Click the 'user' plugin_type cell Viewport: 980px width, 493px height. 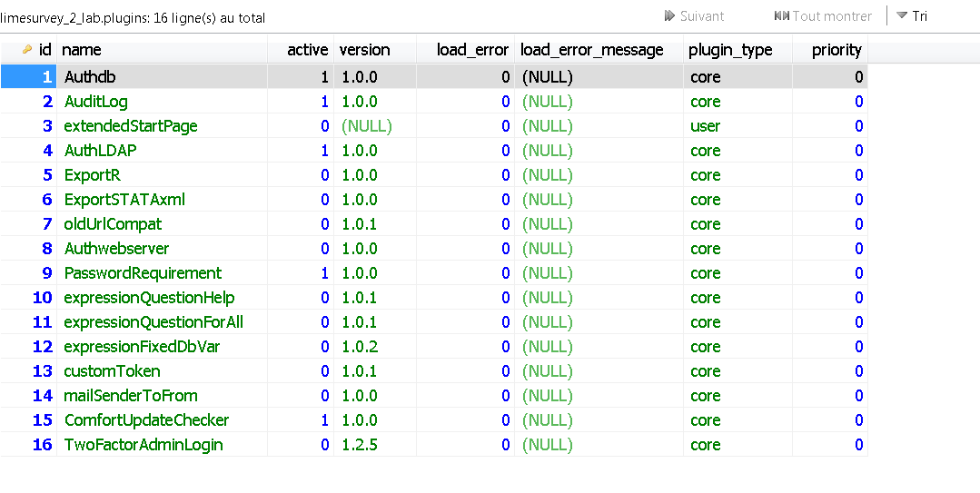705,126
